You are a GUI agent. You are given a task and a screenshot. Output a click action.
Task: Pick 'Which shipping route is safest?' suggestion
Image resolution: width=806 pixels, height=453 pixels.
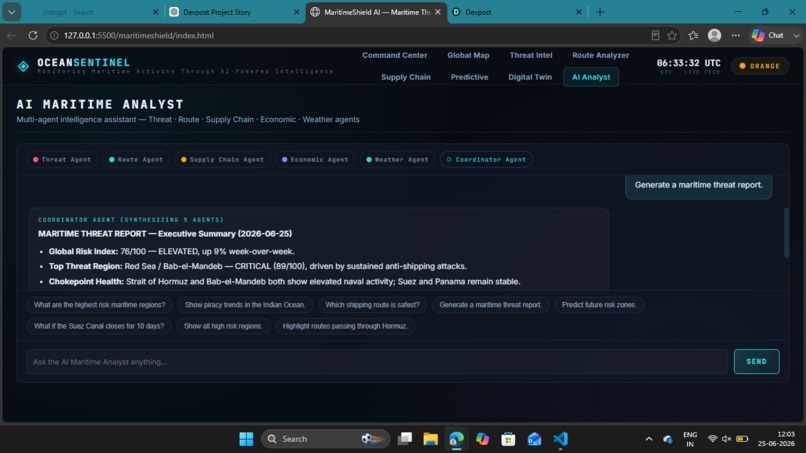pyautogui.click(x=372, y=305)
